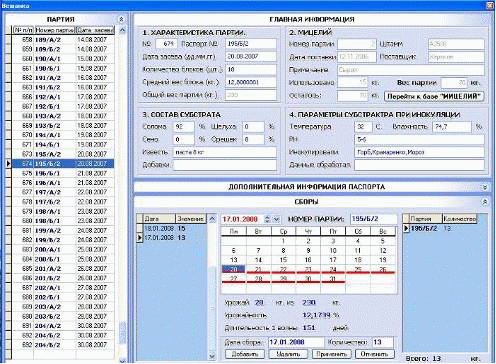Click the Паспорт № field
Image resolution: width=496 pixels, height=364 pixels.
click(251, 44)
